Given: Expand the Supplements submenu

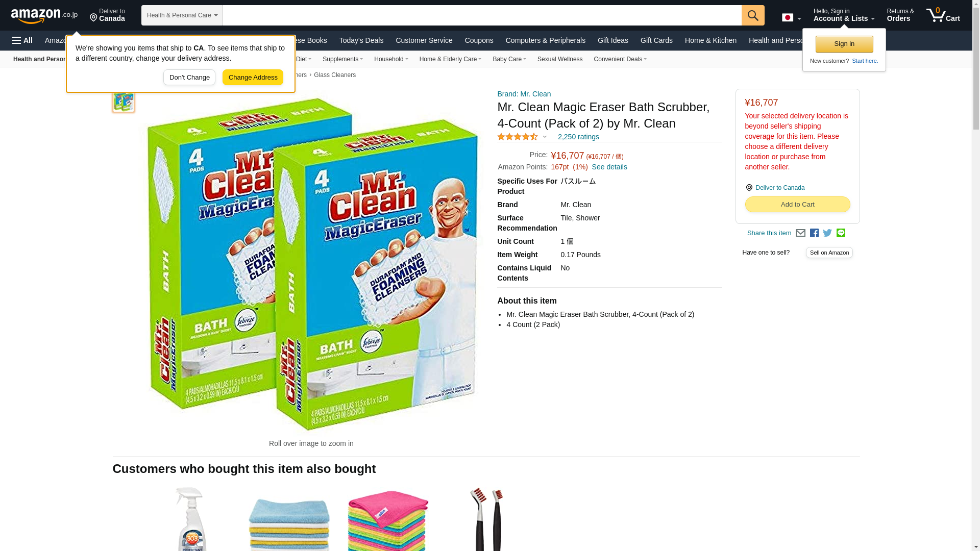Looking at the screenshot, I should tap(342, 59).
